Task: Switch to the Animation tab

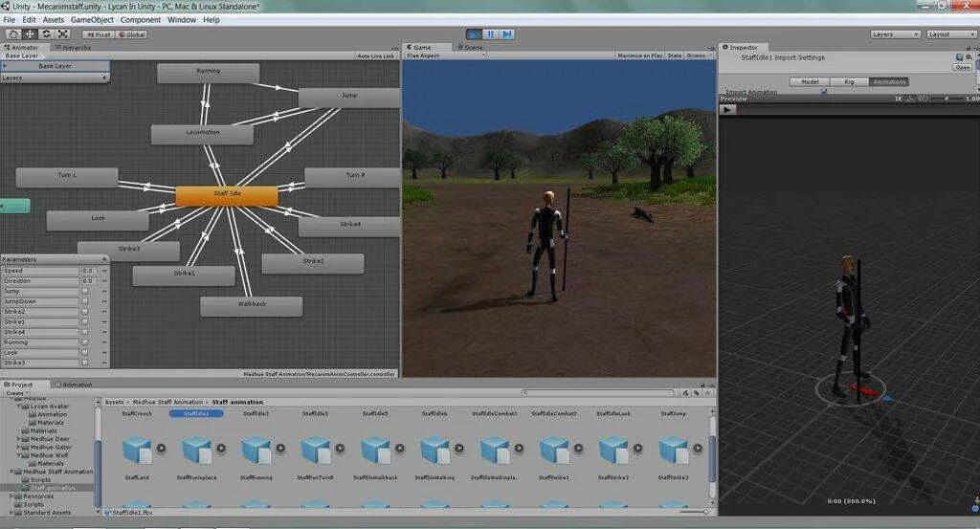Action: coord(74,385)
